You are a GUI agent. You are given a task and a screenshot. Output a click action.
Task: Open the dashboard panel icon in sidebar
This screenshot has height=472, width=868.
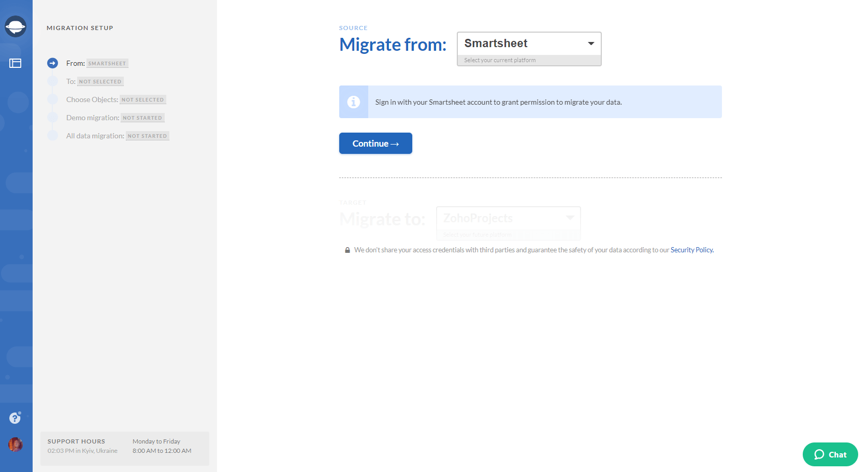(16, 63)
